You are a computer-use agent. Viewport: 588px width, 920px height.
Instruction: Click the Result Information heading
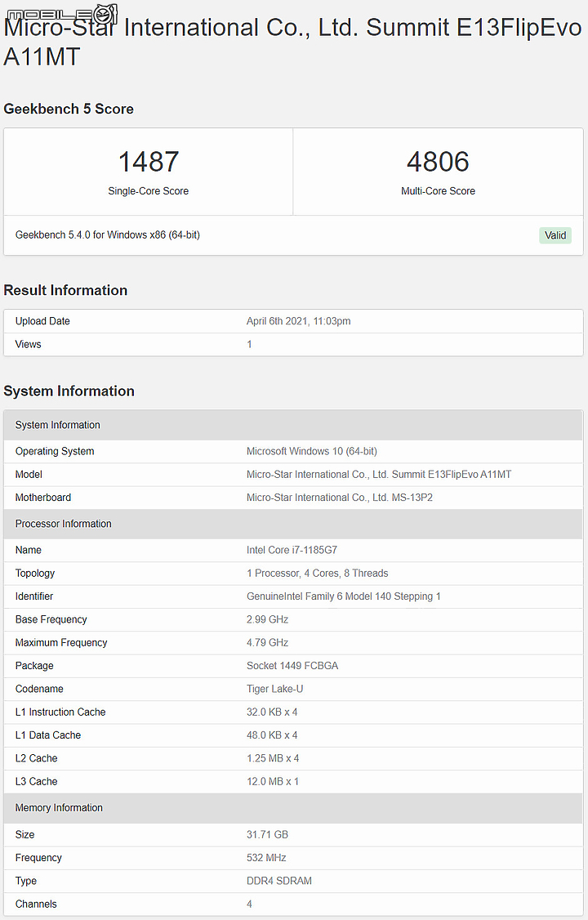point(65,290)
